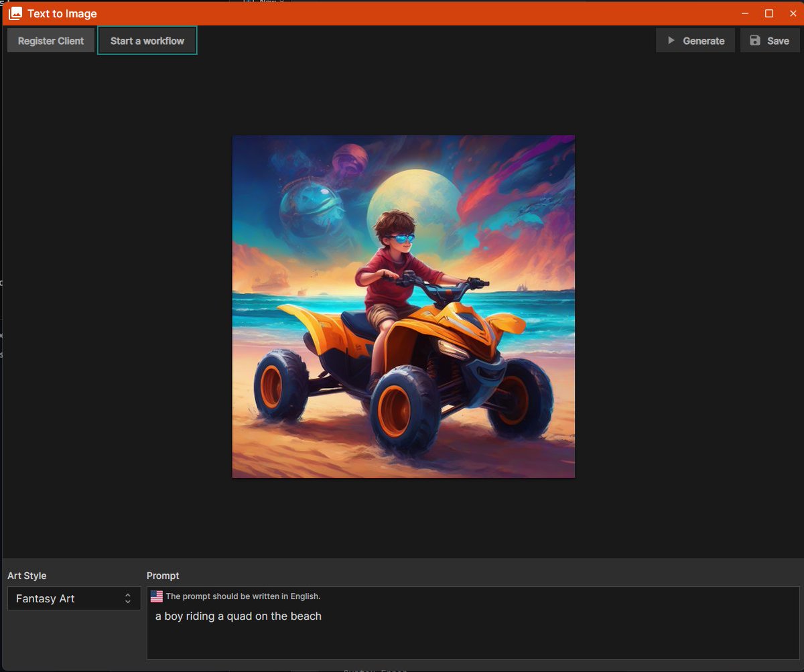Start a workflow from the toolbar
Viewport: 804px width, 672px height.
[x=147, y=41]
